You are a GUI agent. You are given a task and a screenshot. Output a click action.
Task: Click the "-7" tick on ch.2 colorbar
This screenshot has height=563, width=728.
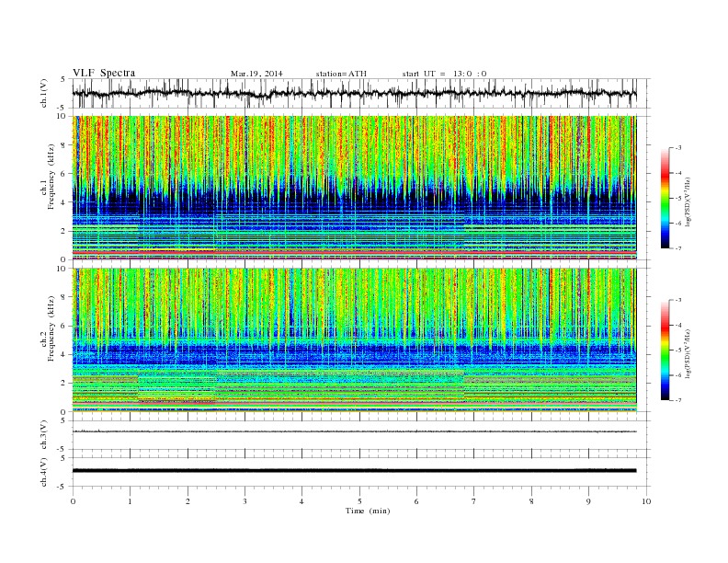coord(677,400)
